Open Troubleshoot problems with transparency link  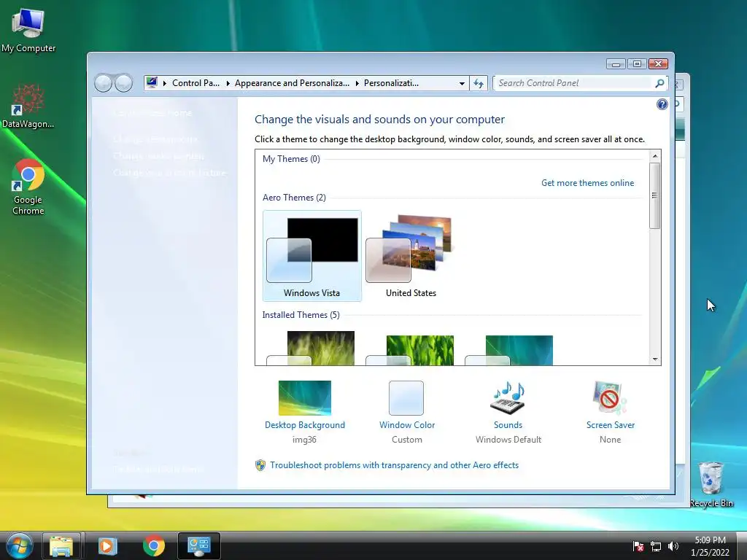(394, 465)
